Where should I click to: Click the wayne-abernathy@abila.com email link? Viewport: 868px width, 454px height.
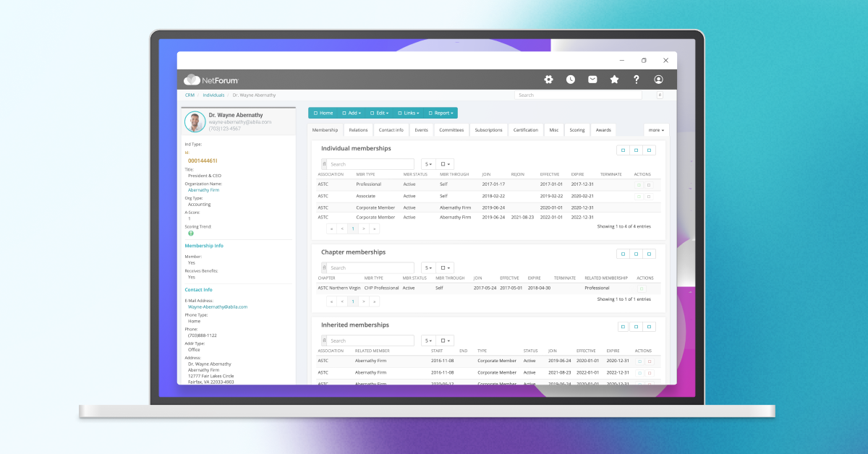[x=218, y=307]
